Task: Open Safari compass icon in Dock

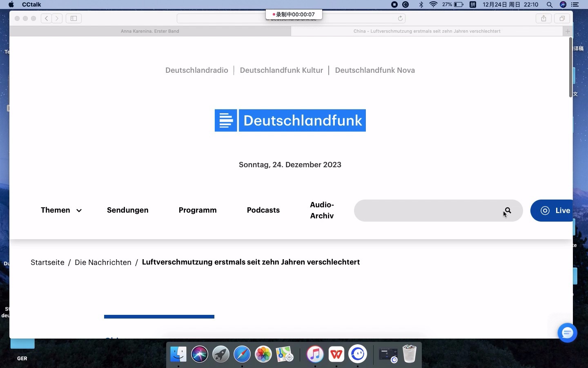Action: [242, 354]
